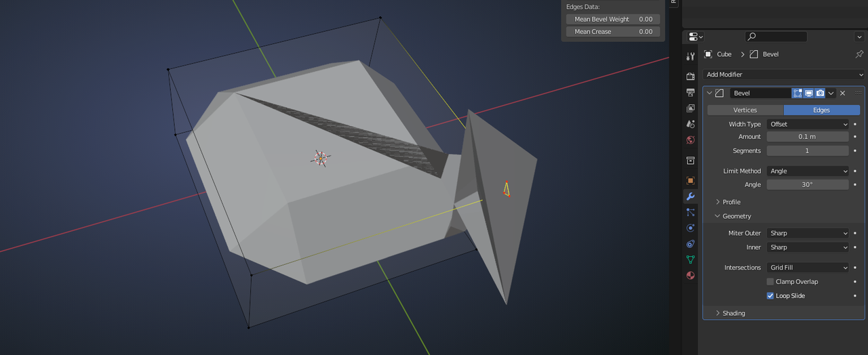This screenshot has height=355, width=868.
Task: Open the Modifier properties wrench tab
Action: pos(690,196)
